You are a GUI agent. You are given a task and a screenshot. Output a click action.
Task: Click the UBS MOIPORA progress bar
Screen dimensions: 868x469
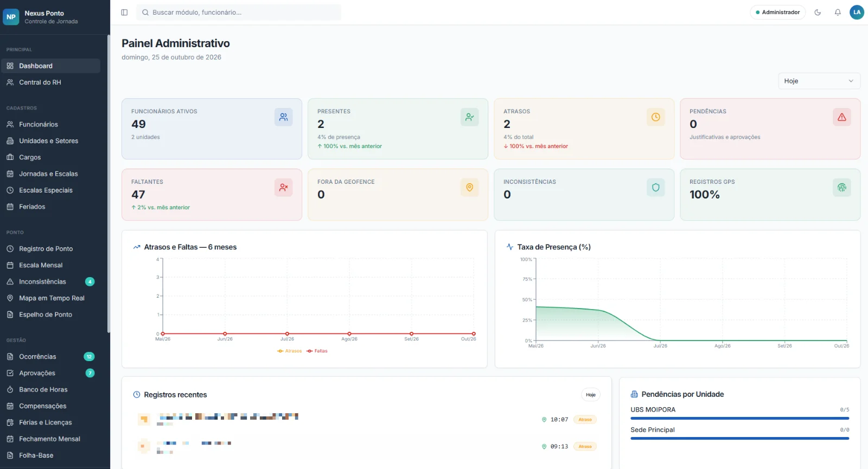pyautogui.click(x=740, y=419)
